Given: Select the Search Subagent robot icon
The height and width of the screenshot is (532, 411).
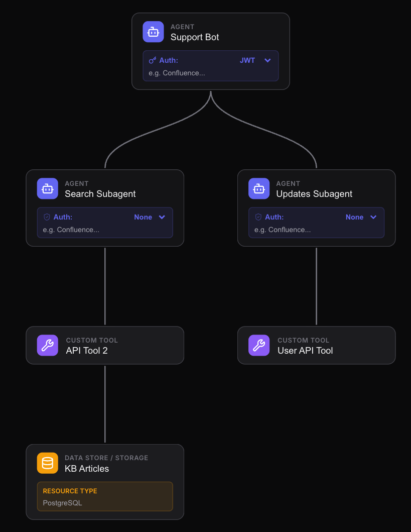Looking at the screenshot, I should (x=47, y=188).
